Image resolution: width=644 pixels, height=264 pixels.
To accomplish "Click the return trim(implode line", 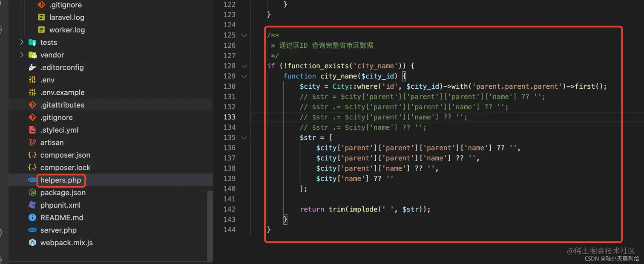I will click(x=365, y=209).
